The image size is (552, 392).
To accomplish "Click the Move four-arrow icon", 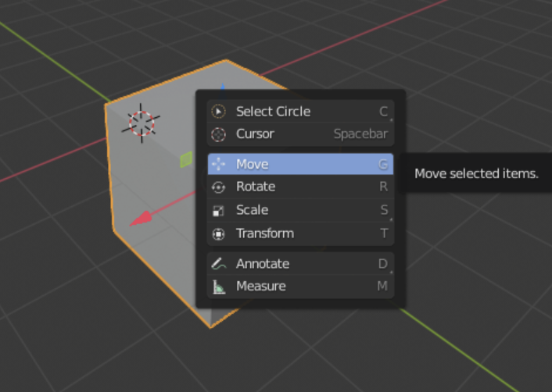I will (219, 164).
